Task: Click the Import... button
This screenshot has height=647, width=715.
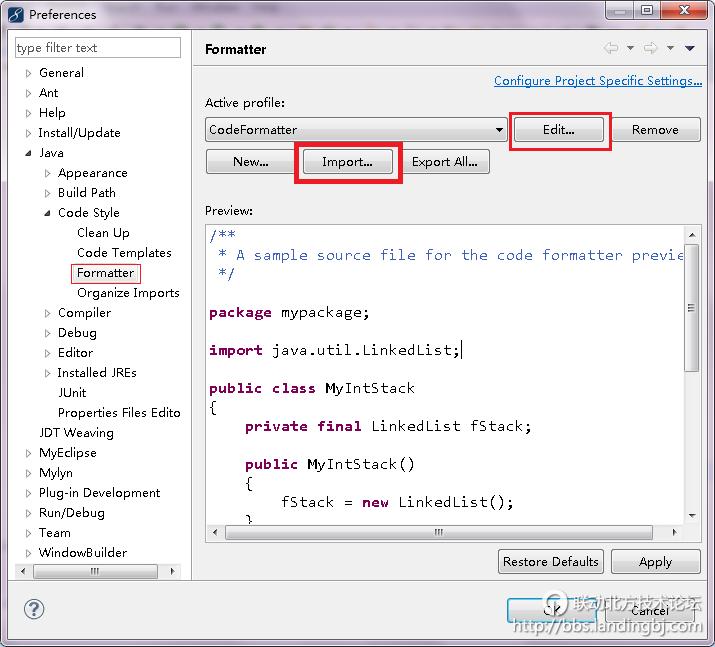Action: point(347,162)
